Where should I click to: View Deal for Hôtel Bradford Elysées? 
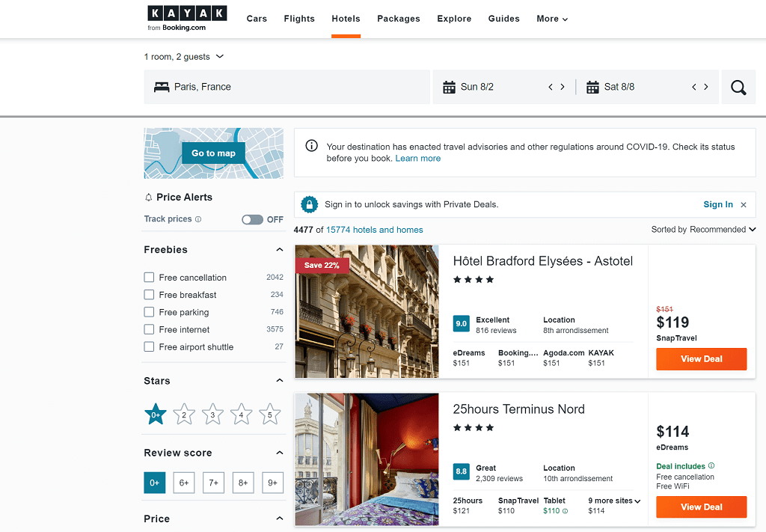coord(702,359)
